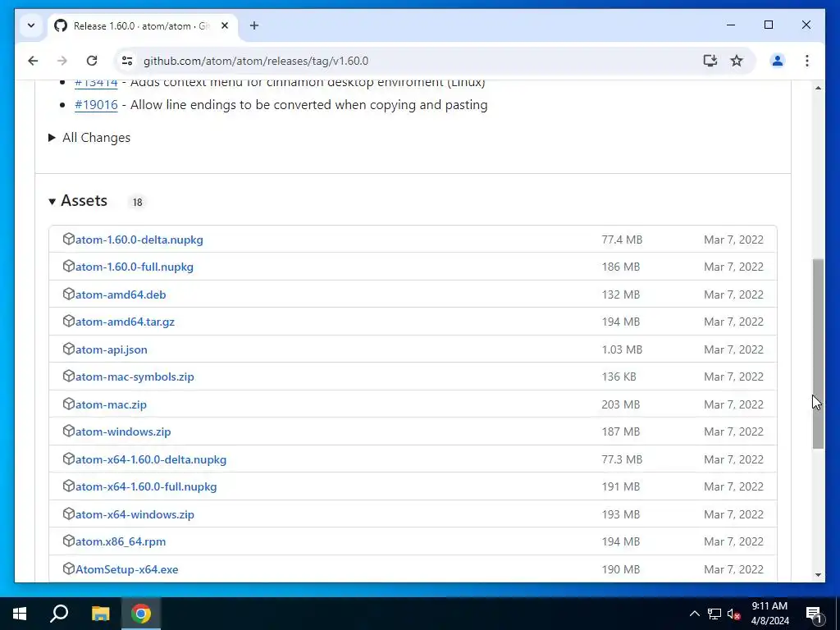Click package icon beside AtomSetup-x64.exe
The width and height of the screenshot is (840, 630).
point(69,568)
